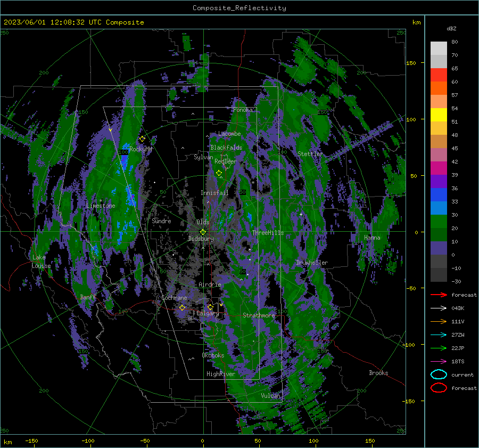This screenshot has width=479, height=448.
Task: Click the 80 dBZ legend value
Action: pyautogui.click(x=455, y=42)
